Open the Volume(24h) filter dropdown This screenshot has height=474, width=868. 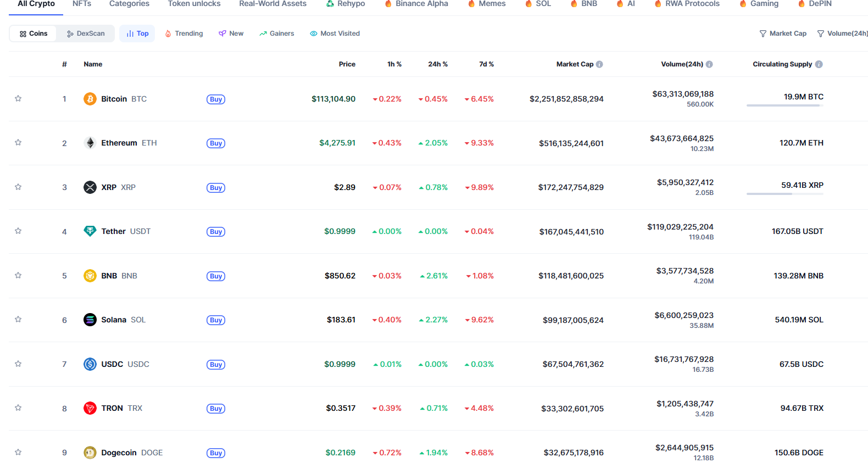click(x=842, y=34)
